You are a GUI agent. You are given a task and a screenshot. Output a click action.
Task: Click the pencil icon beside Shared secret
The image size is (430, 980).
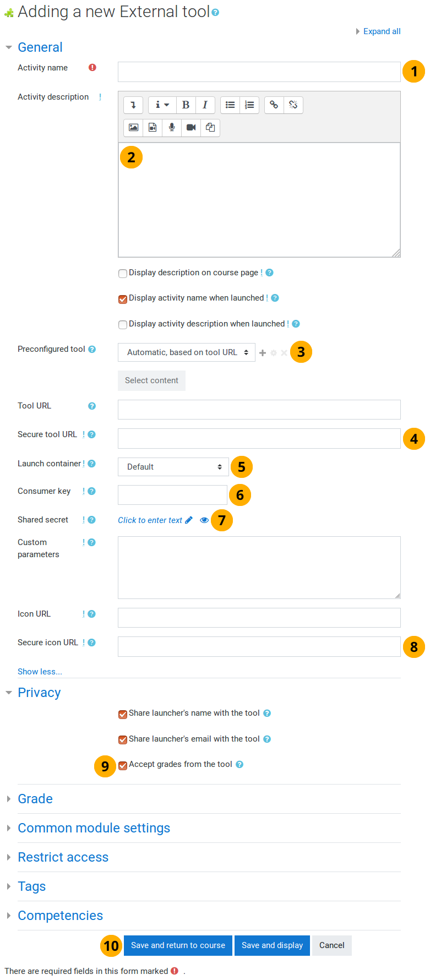(189, 520)
